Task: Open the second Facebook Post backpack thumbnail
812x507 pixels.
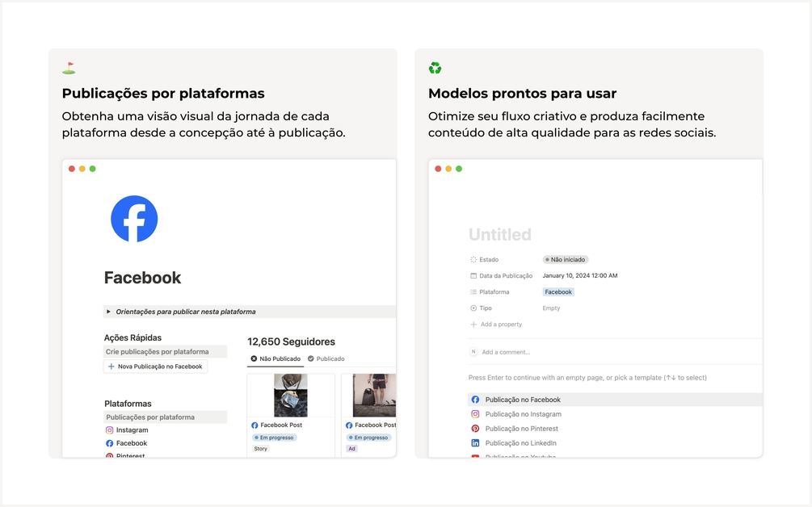Action: 374,396
